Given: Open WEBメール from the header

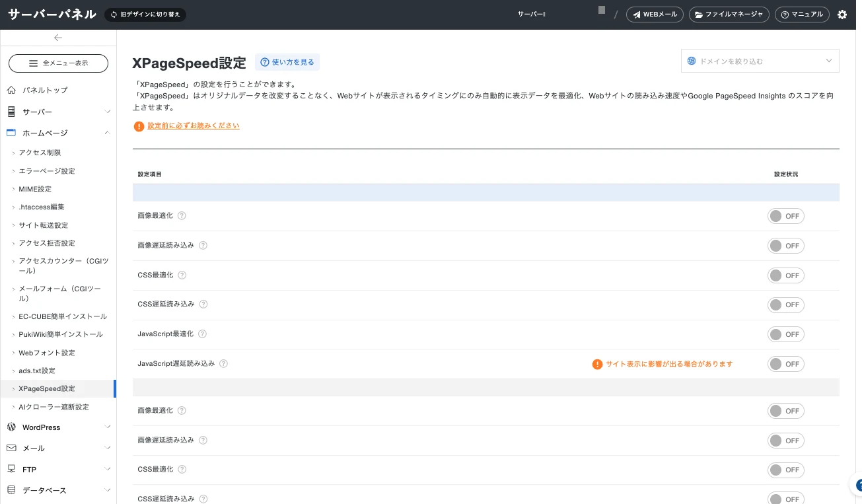Looking at the screenshot, I should pos(655,15).
